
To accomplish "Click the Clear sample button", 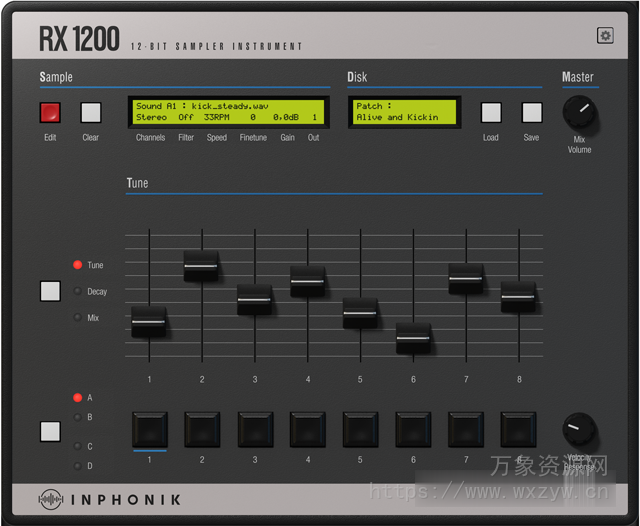I will point(91,113).
